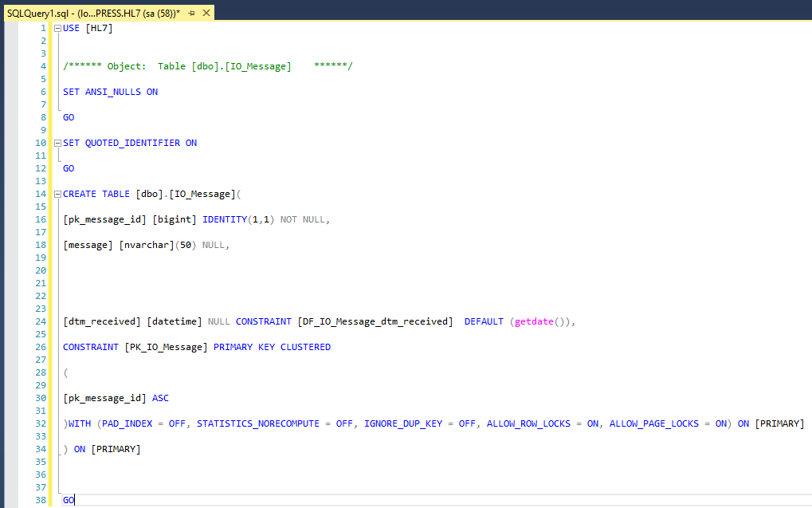812x508 pixels.
Task: Click STATISTICS_NORECOMPUTE on line 32
Action: pos(258,423)
